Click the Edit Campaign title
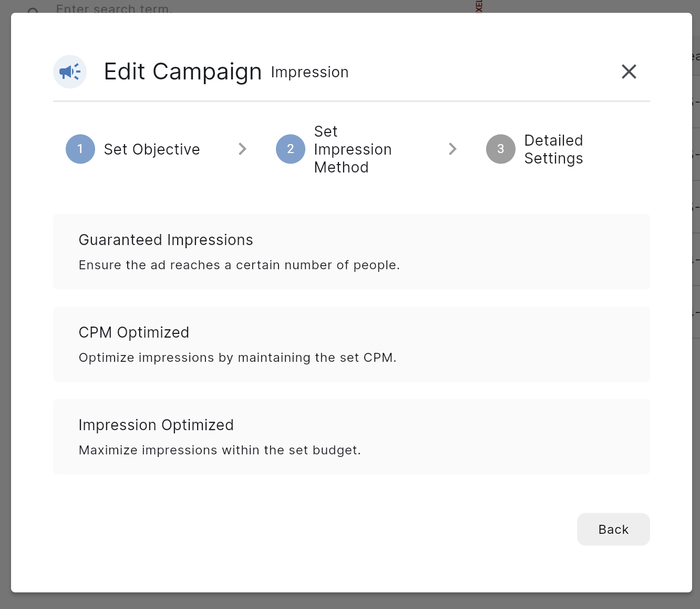700x609 pixels. 182,72
